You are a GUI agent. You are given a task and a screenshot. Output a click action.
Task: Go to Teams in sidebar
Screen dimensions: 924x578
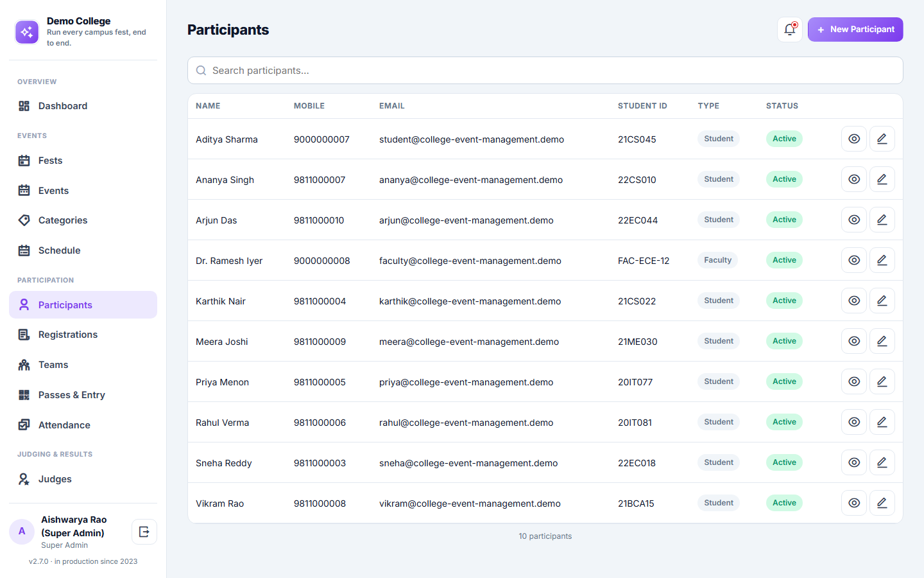(83, 365)
